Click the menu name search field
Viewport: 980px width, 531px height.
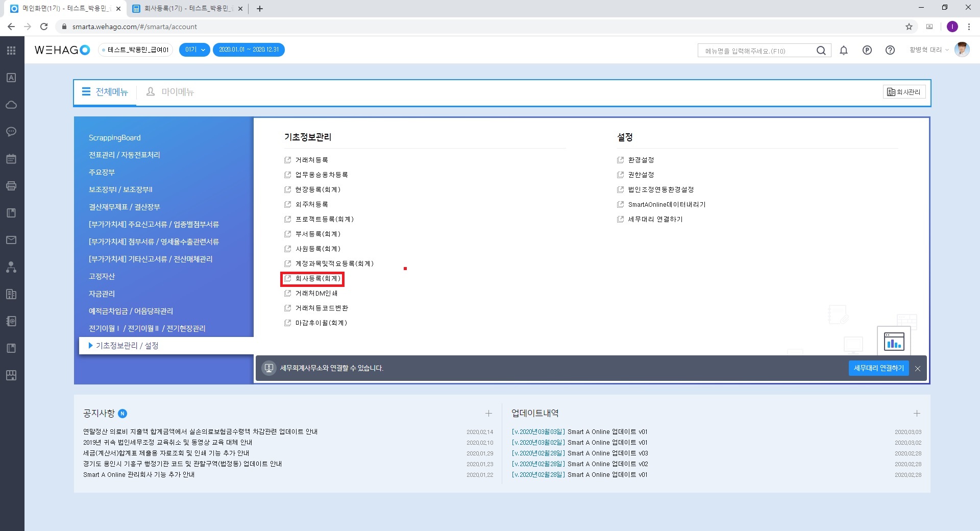click(755, 51)
